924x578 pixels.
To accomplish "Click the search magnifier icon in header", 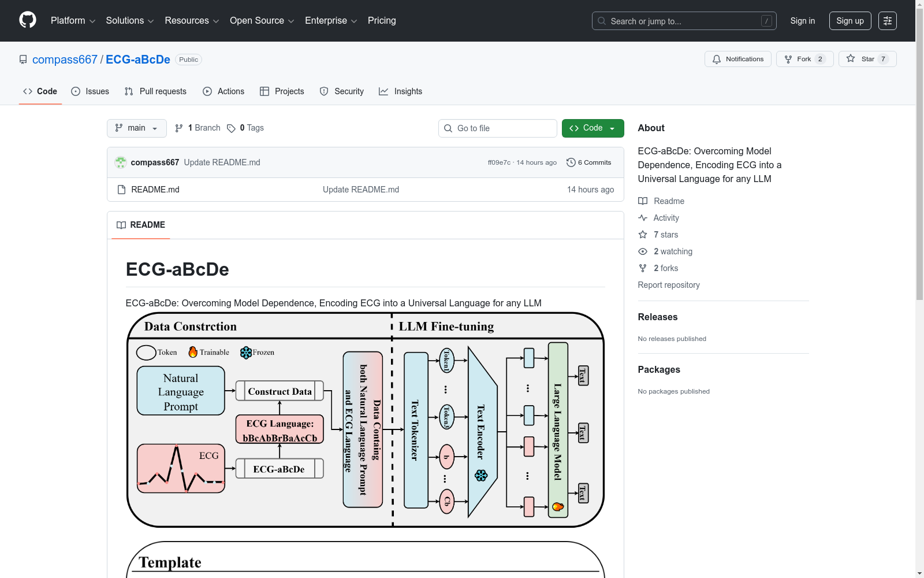I will tap(602, 21).
